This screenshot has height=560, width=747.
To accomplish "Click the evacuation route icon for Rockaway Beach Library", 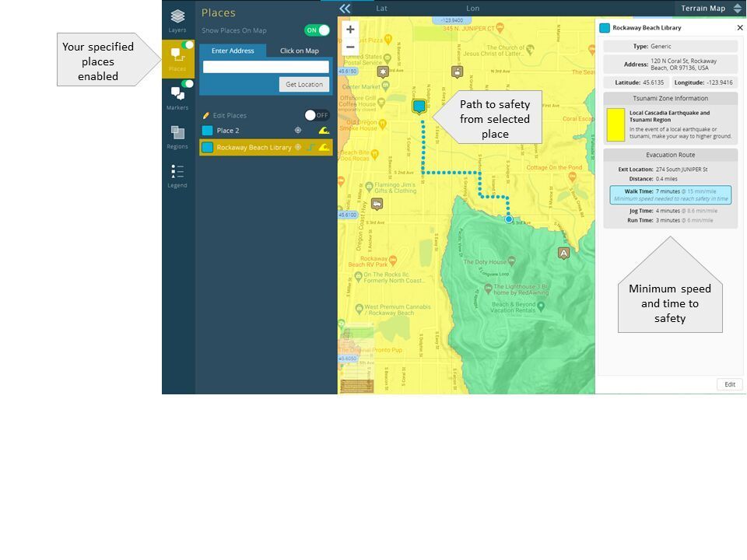I will click(x=310, y=148).
